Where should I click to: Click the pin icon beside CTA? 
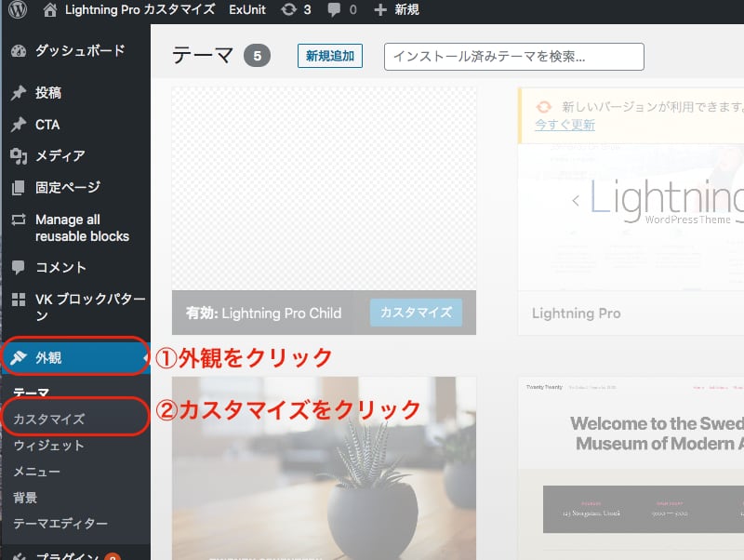pos(19,125)
